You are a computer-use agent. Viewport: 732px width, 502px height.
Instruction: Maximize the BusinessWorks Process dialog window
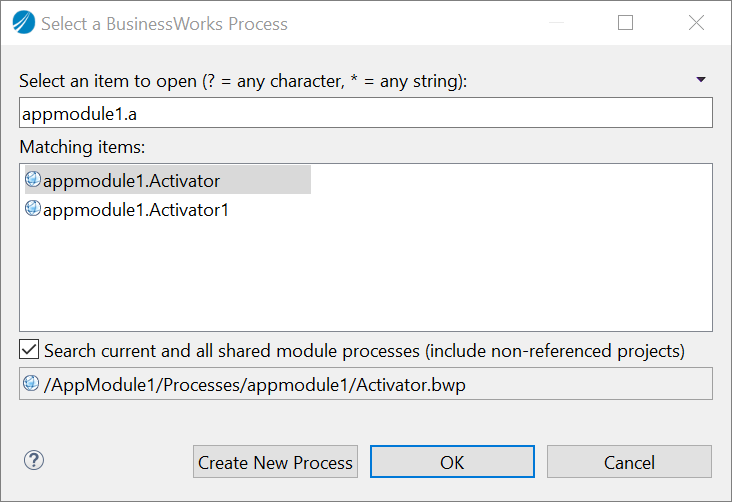[626, 23]
